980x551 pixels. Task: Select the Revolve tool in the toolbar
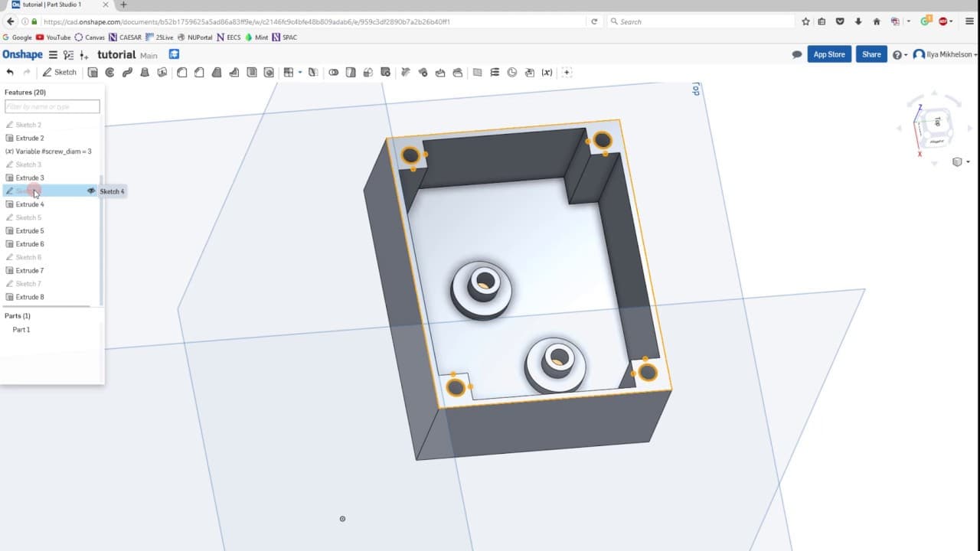pyautogui.click(x=109, y=73)
